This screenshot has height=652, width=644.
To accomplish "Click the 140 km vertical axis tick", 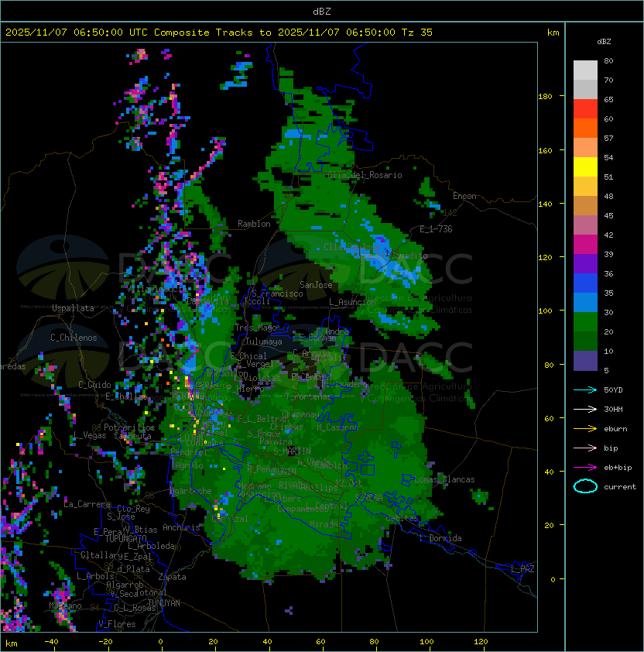I will point(545,204).
